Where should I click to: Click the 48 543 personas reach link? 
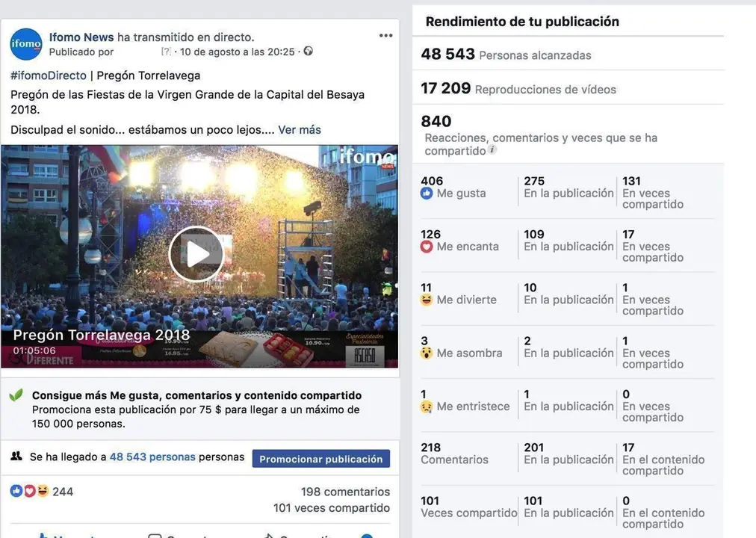152,457
